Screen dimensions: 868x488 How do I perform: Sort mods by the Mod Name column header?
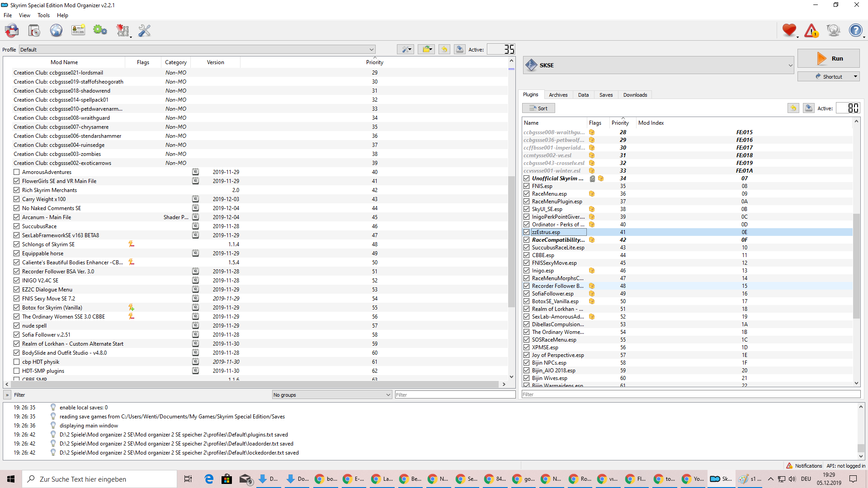click(64, 62)
